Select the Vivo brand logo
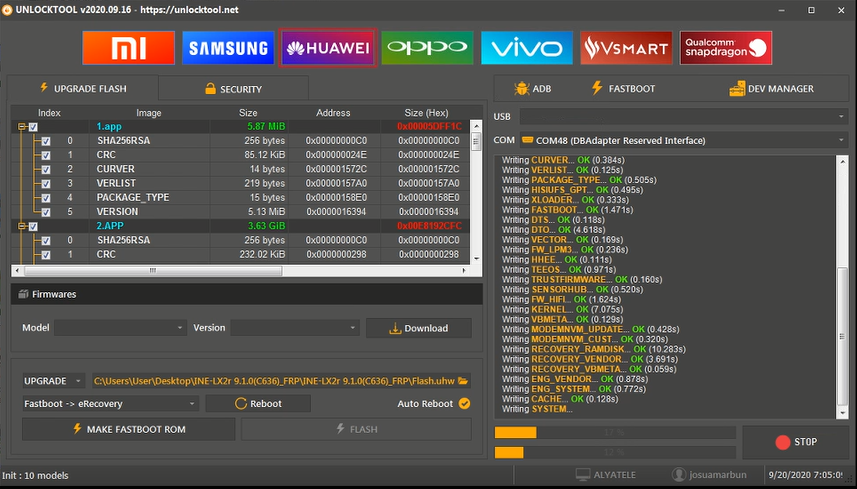Viewport: 857px width, 489px height. (527, 48)
